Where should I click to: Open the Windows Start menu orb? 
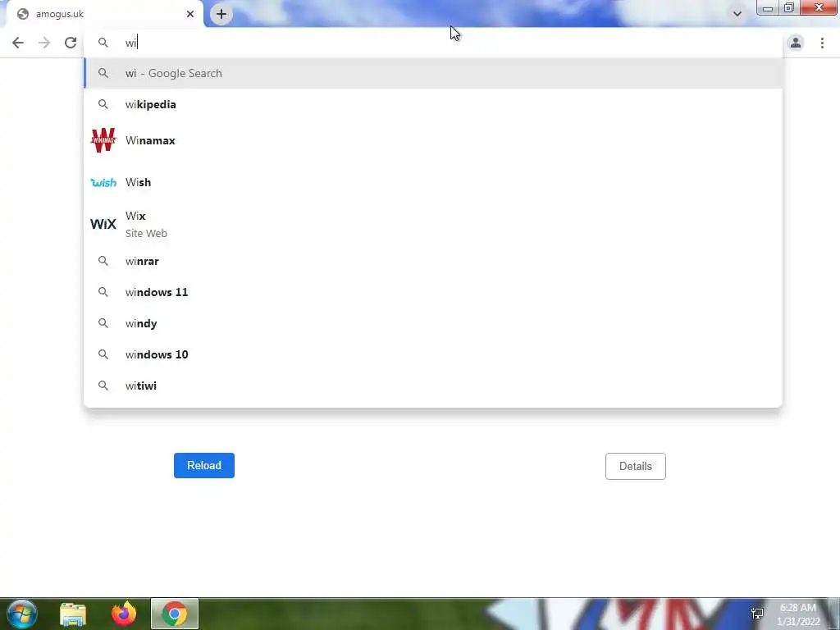click(x=21, y=614)
